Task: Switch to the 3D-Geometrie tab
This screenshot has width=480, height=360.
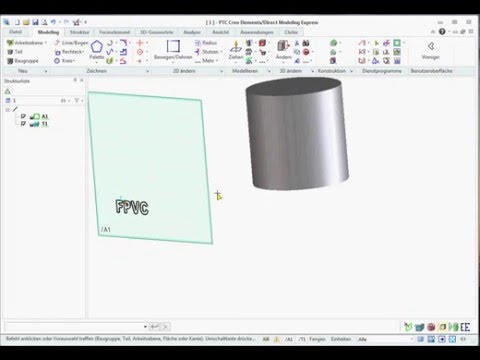Action: click(156, 32)
